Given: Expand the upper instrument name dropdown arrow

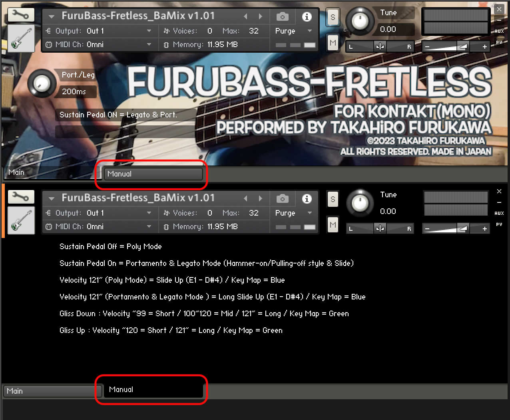Looking at the screenshot, I should pos(51,16).
